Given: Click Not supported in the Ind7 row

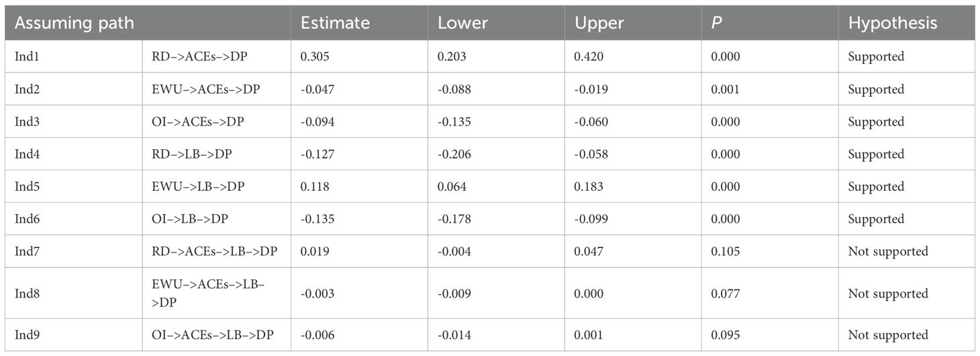Looking at the screenshot, I should [887, 251].
